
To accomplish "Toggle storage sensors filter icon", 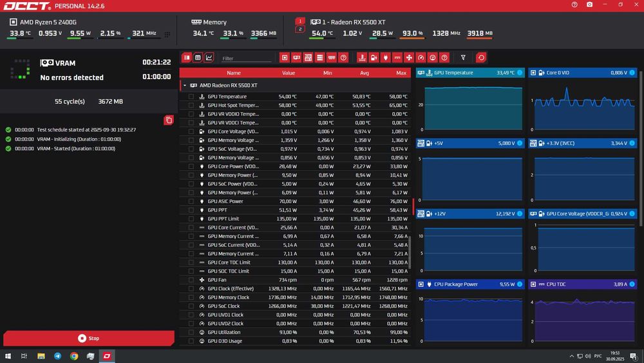I will tap(319, 57).
